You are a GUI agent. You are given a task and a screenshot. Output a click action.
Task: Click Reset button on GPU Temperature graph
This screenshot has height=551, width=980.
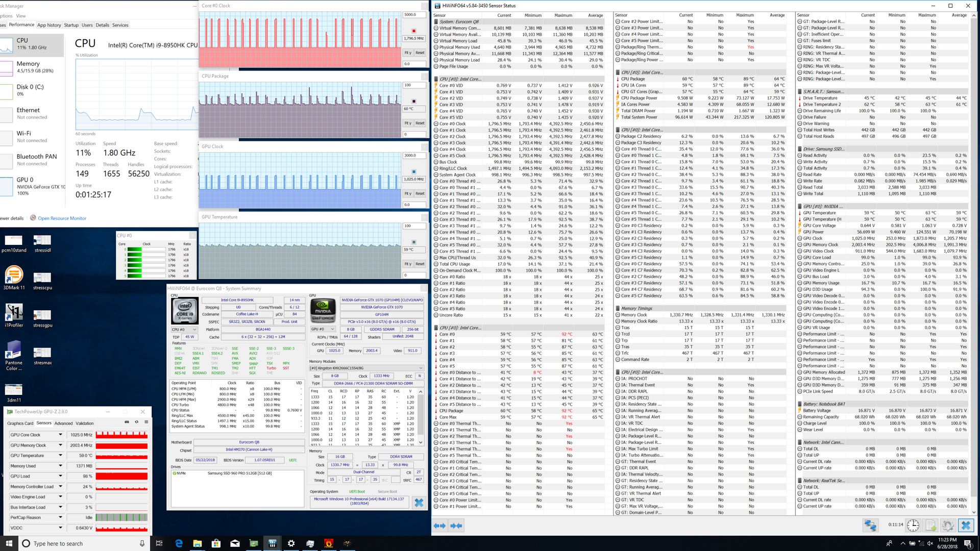coord(420,264)
